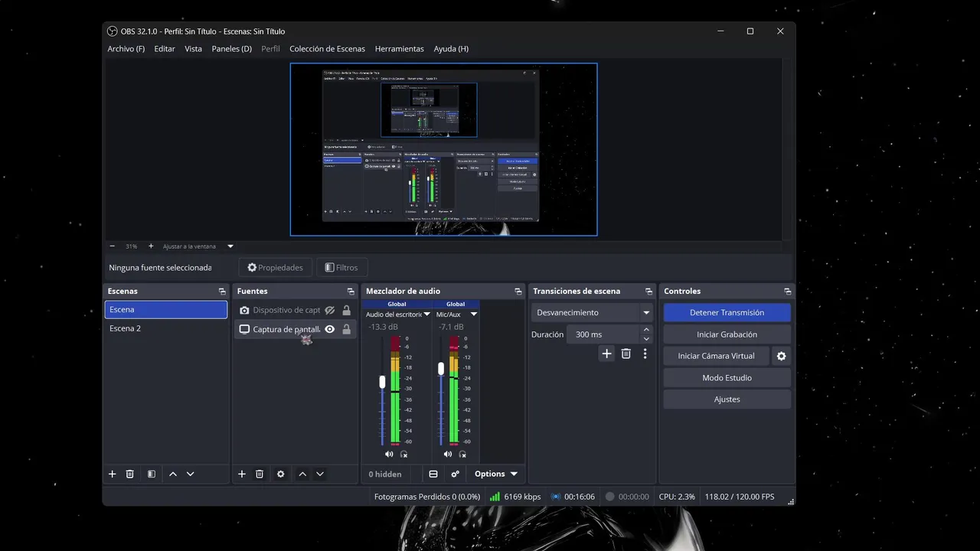
Task: Open the Vista menu
Action: click(194, 49)
